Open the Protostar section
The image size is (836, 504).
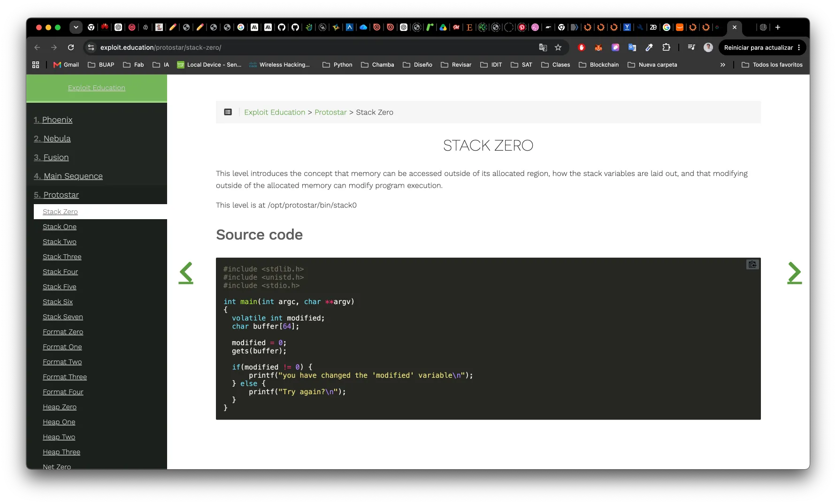tap(56, 195)
